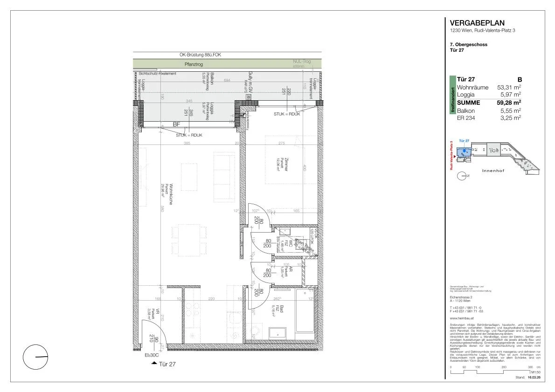Click the blue Tür 27 label above site plan
The width and height of the screenshot is (555, 392).
coord(464,141)
